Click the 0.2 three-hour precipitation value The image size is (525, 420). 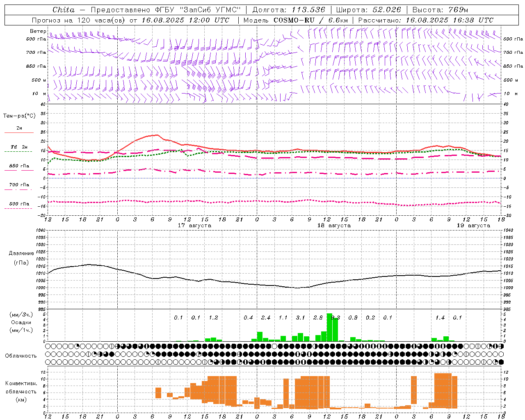[370, 317]
